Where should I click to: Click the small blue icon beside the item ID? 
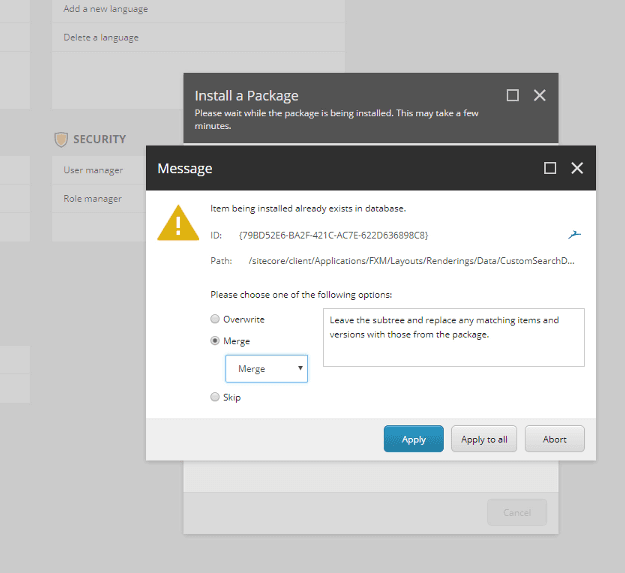(574, 235)
